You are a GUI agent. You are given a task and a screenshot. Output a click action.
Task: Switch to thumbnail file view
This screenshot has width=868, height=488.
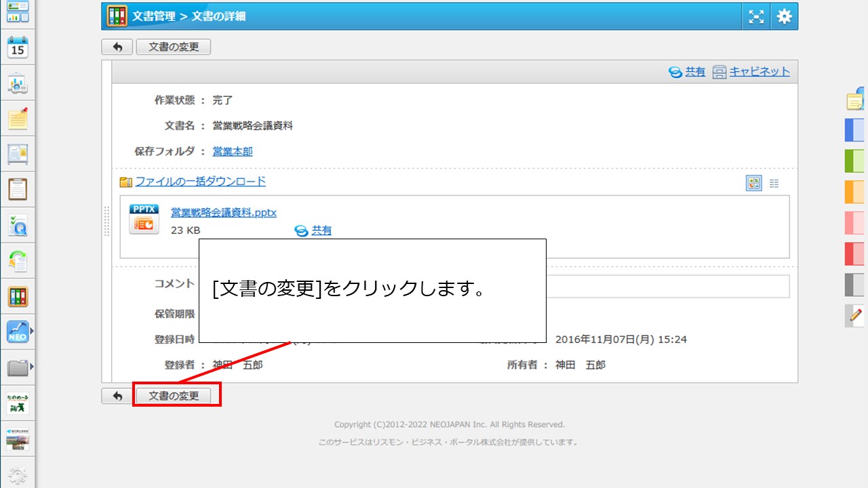[x=753, y=183]
